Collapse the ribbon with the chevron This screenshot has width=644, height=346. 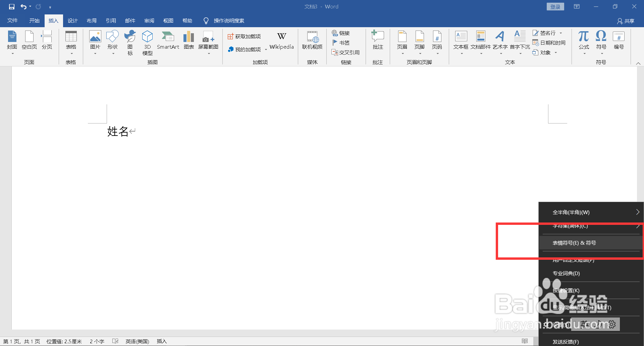tap(638, 63)
